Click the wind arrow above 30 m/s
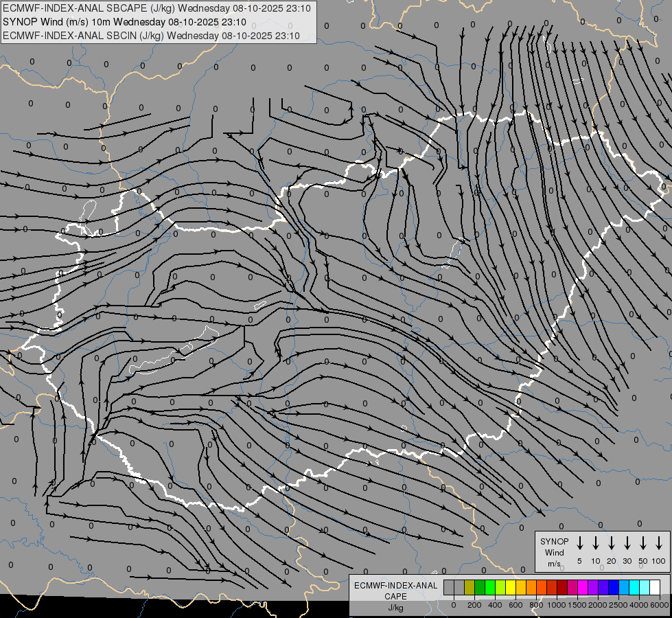Image resolution: width=672 pixels, height=618 pixels. (x=627, y=543)
